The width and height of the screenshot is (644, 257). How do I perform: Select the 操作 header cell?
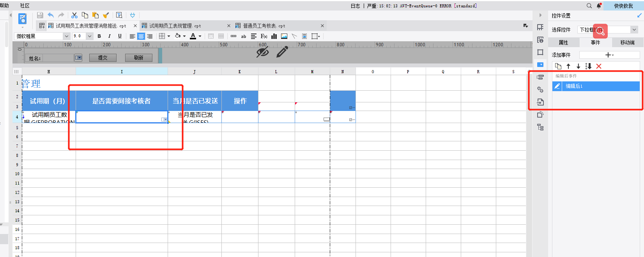pos(240,101)
